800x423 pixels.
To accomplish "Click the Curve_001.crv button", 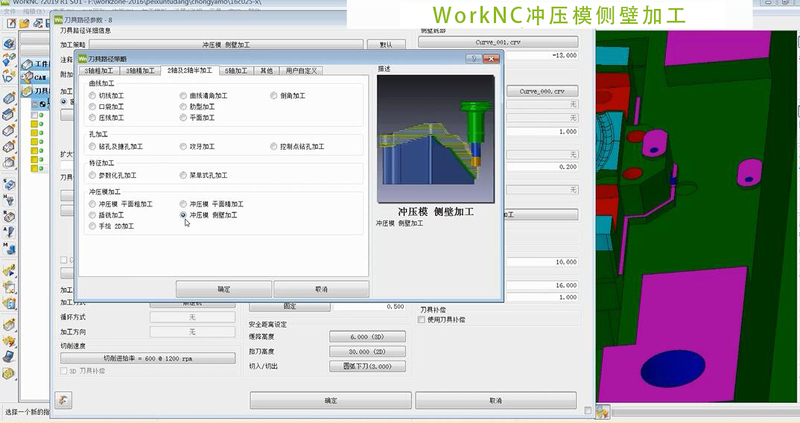I will click(498, 42).
